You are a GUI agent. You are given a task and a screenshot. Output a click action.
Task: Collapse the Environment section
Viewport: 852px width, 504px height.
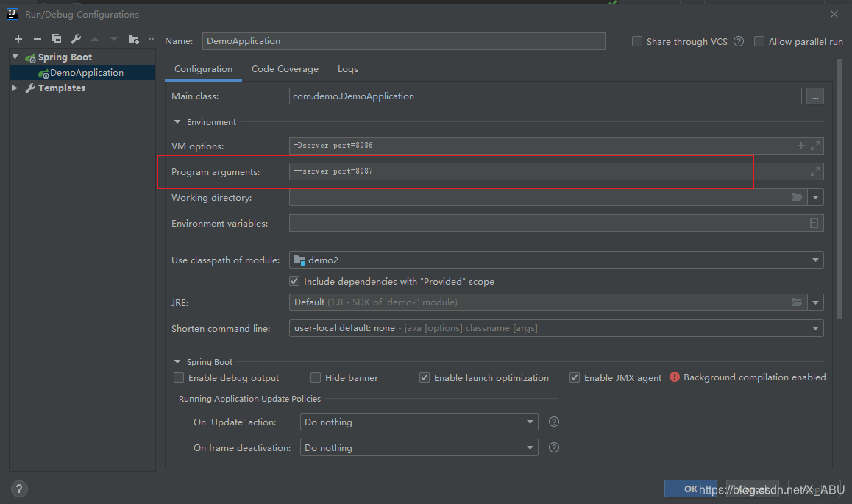tap(177, 121)
